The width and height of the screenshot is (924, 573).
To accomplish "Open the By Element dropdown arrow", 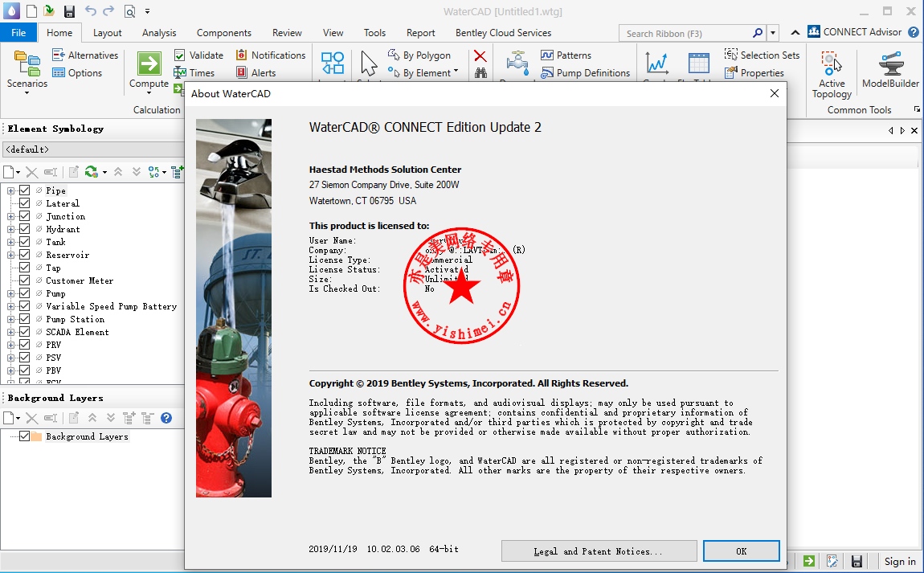I will 456,72.
